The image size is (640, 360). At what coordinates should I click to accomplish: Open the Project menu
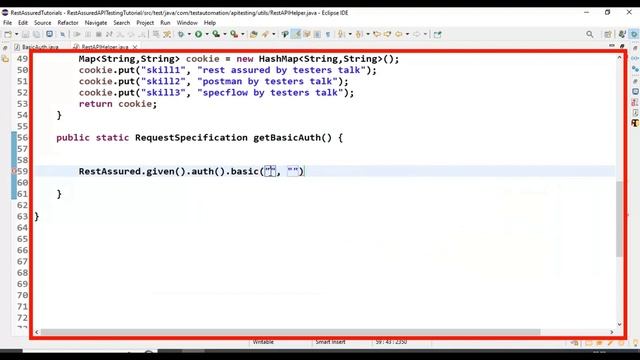coord(145,23)
